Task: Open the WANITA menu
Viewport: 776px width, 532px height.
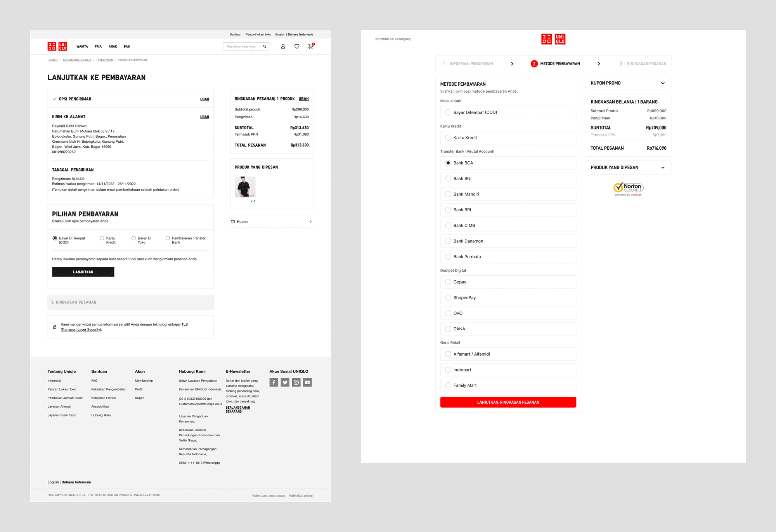Action: coord(82,47)
